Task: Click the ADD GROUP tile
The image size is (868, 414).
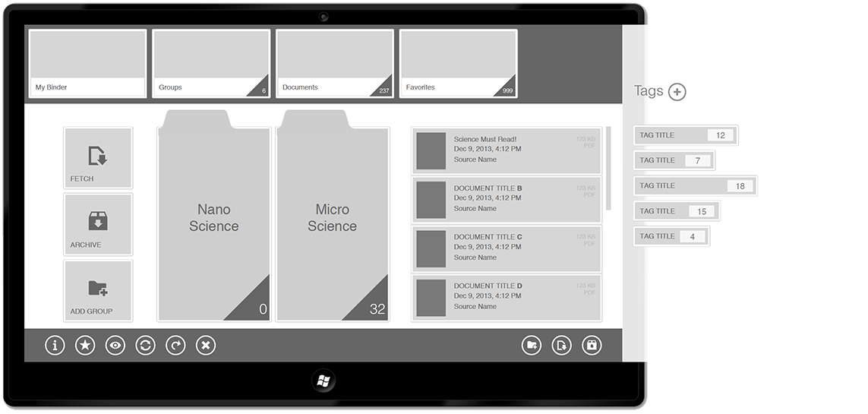Action: tap(98, 290)
